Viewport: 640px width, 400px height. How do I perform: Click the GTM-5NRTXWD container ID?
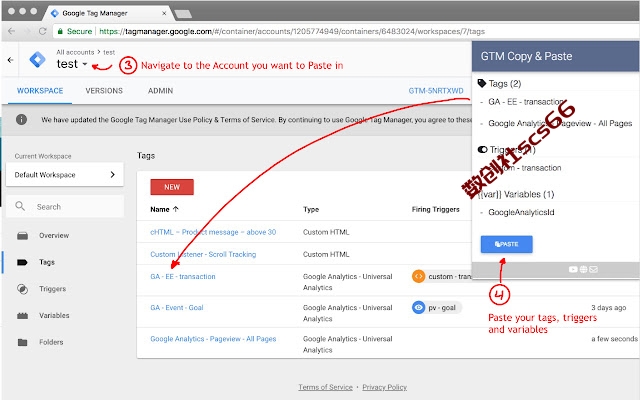[x=436, y=91]
